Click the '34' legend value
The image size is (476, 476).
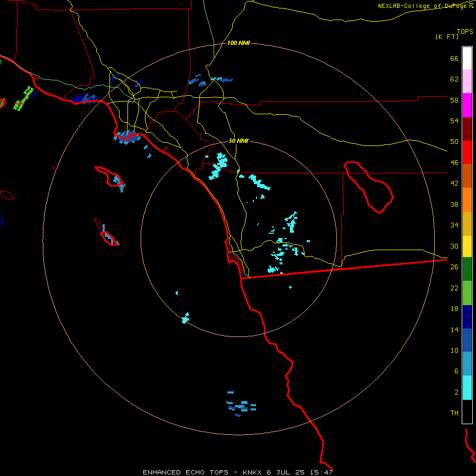coord(454,225)
